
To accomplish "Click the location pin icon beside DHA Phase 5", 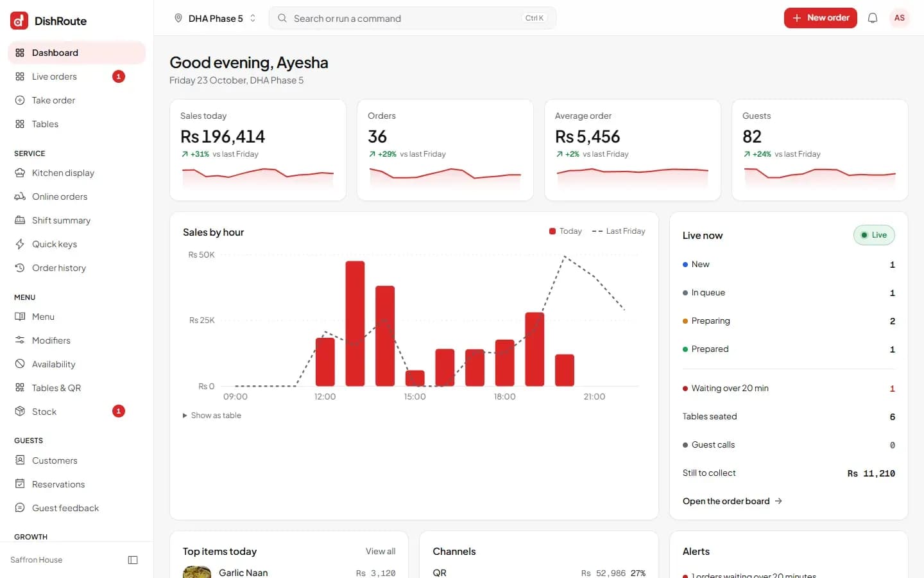I will [x=178, y=18].
